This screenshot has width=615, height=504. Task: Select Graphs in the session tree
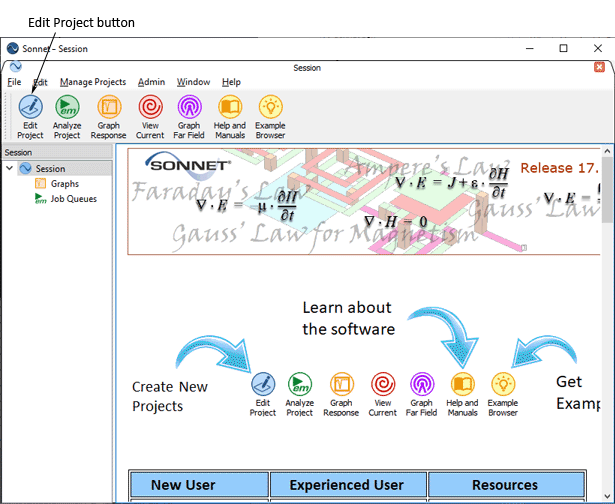coord(65,184)
